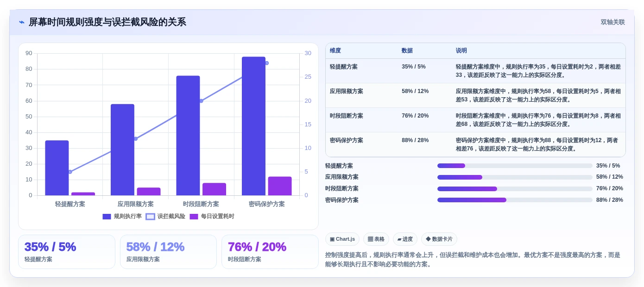Click the 应用限额方案 progress bar
This screenshot has width=644, height=287.
(x=515, y=177)
